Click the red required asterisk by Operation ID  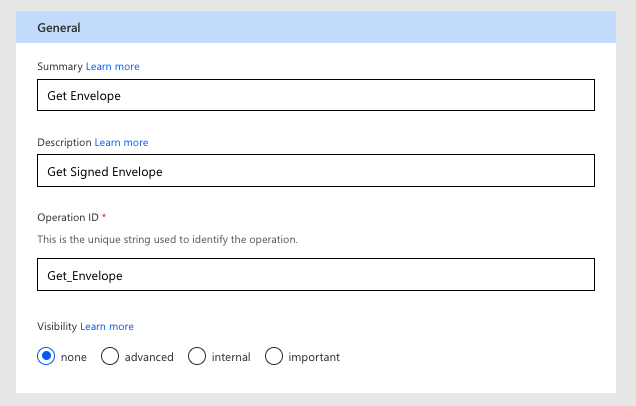pyautogui.click(x=104, y=215)
